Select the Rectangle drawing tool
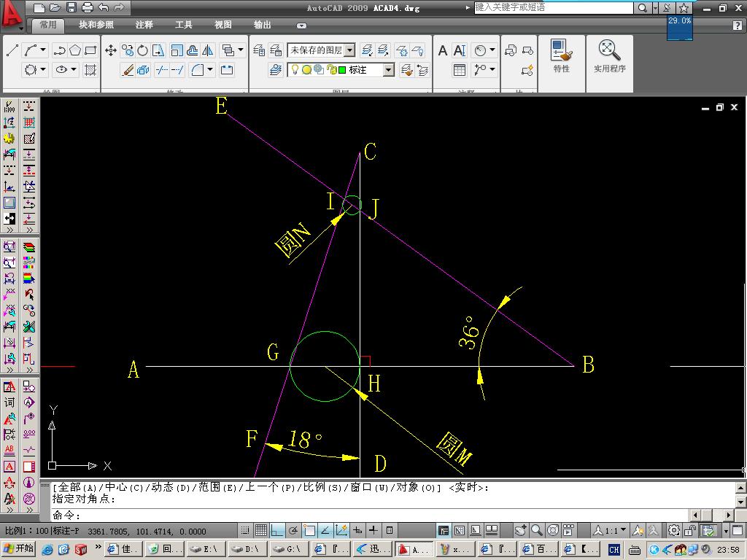The height and width of the screenshot is (560, 747). point(90,50)
